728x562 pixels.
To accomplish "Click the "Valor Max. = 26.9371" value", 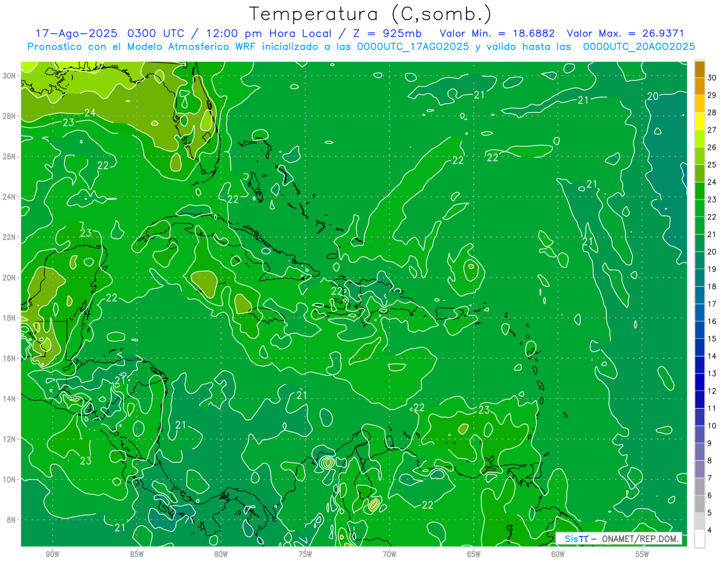I will pos(625,33).
